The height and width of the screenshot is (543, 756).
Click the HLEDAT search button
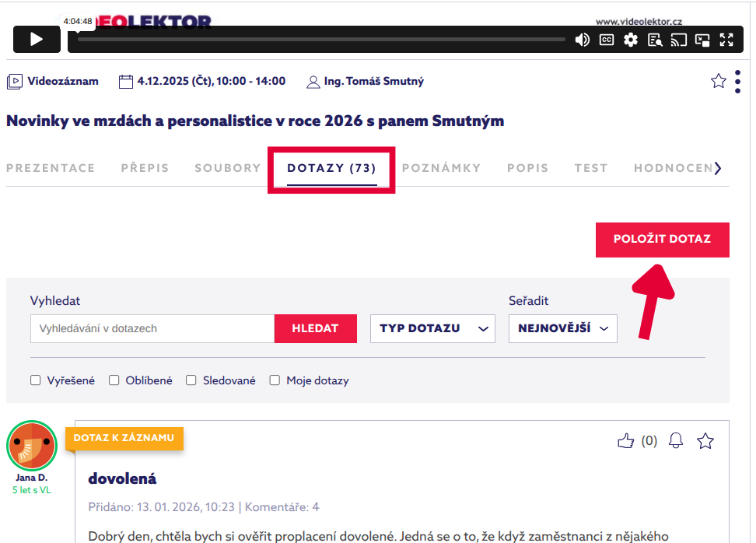(x=315, y=328)
